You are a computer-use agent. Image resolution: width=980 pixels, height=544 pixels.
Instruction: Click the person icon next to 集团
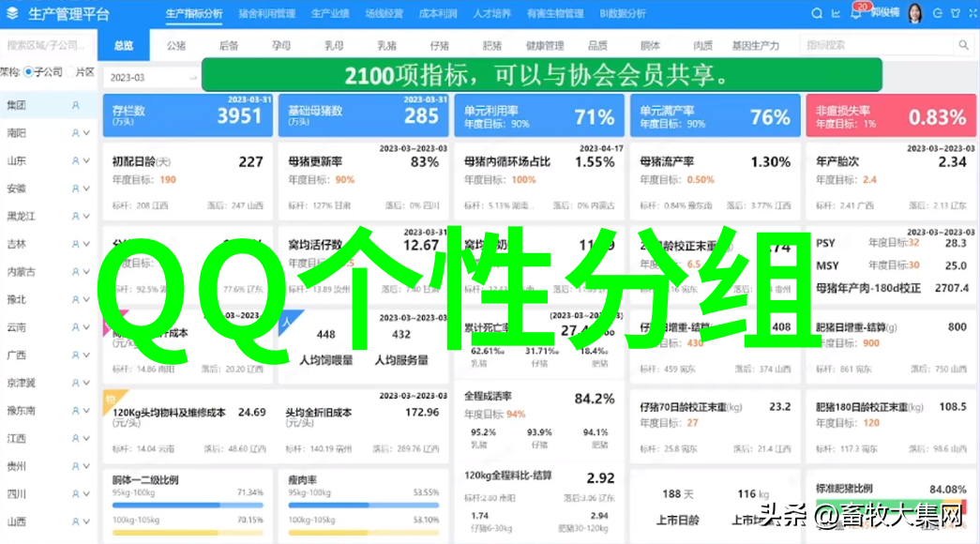coord(76,106)
